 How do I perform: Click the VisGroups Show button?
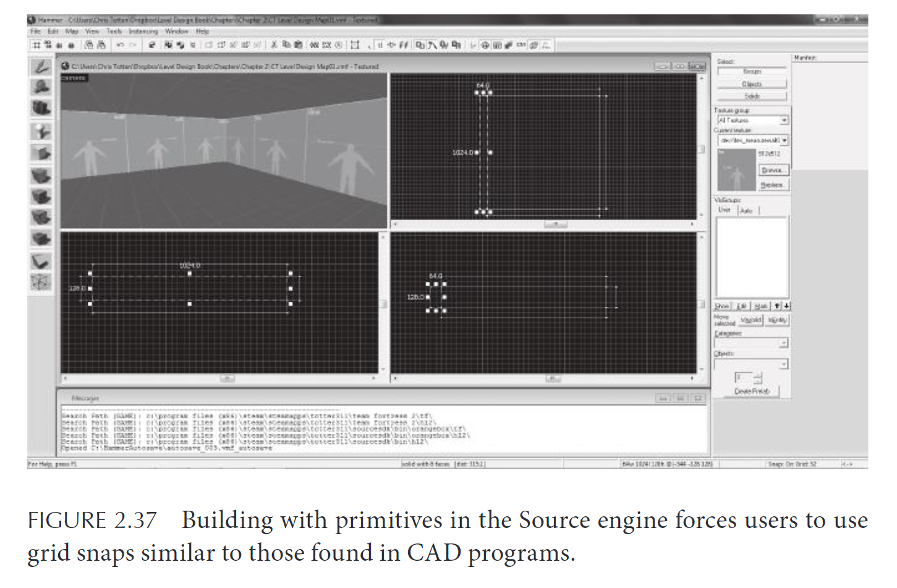[723, 306]
